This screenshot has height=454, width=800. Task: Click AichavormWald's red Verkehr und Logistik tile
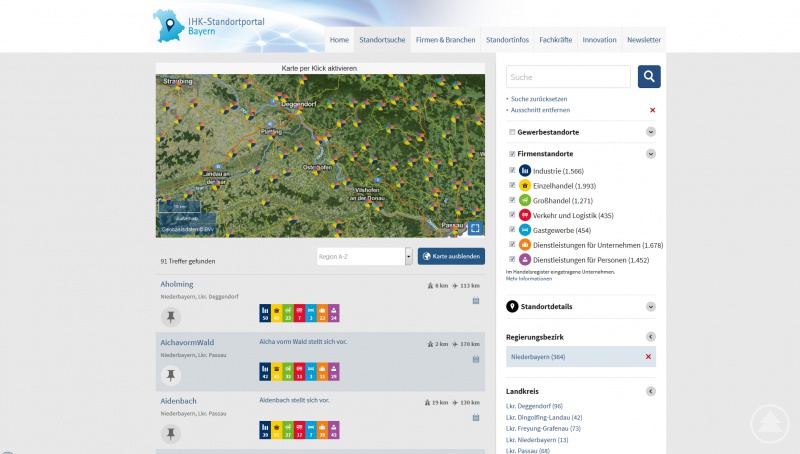[x=299, y=372]
